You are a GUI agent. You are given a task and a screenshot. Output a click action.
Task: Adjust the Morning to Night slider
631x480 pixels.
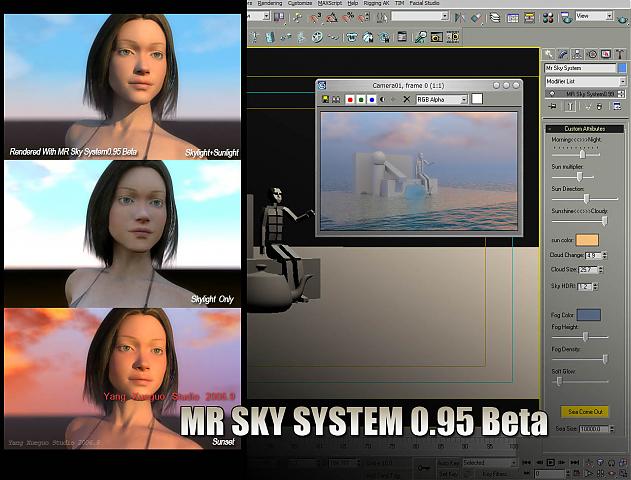click(x=582, y=154)
